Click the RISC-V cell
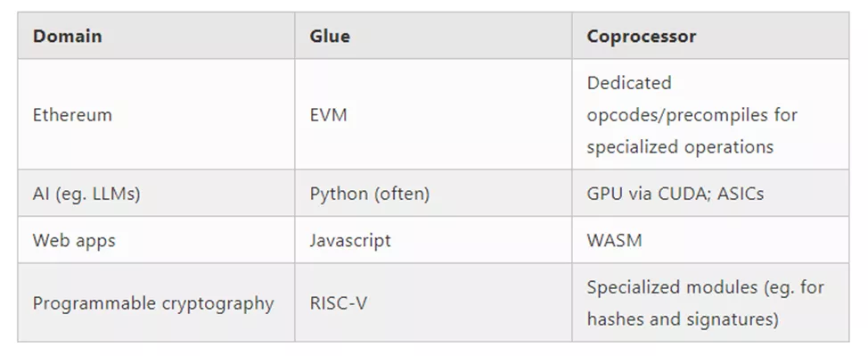This screenshot has height=356, width=868. click(x=433, y=302)
